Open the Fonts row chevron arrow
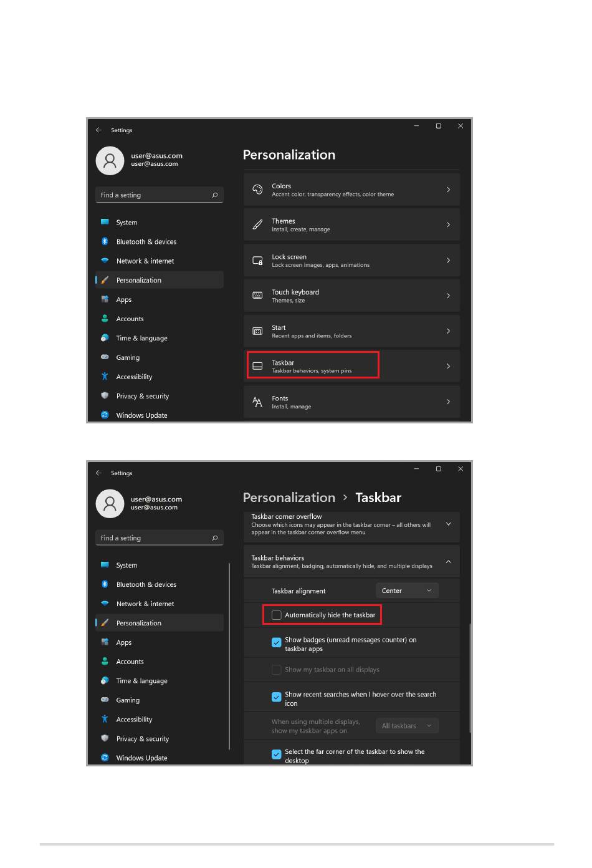Image resolution: width=592 pixels, height=868 pixels. [448, 402]
